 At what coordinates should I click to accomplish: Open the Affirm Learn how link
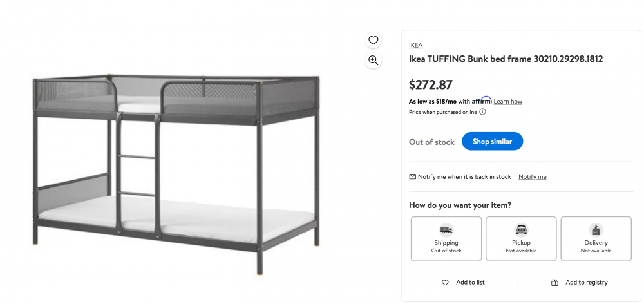(x=507, y=102)
